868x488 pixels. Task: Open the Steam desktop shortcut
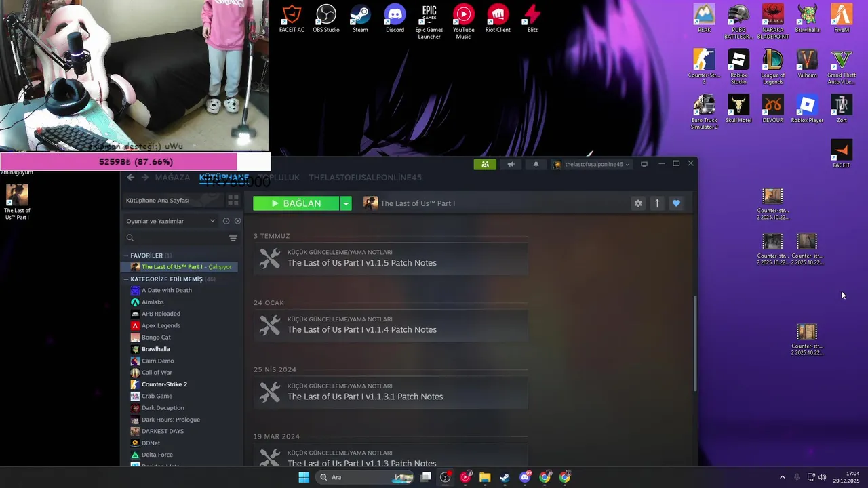tap(360, 18)
